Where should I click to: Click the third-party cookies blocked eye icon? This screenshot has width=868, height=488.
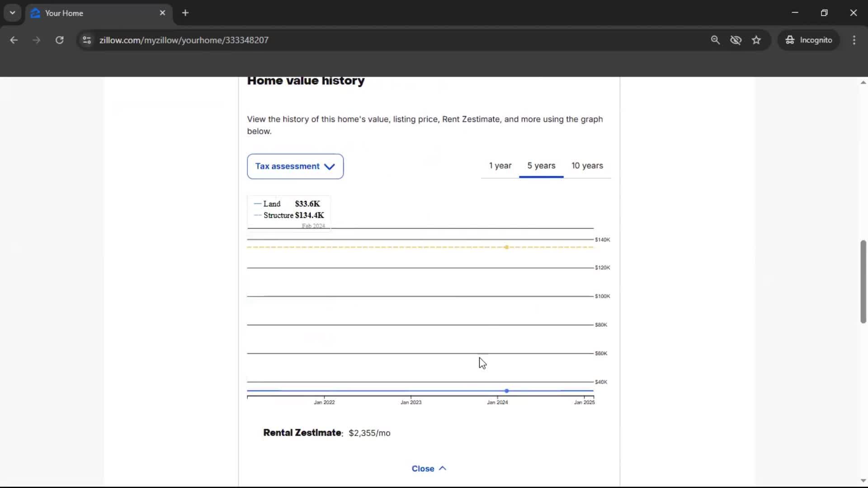point(736,40)
